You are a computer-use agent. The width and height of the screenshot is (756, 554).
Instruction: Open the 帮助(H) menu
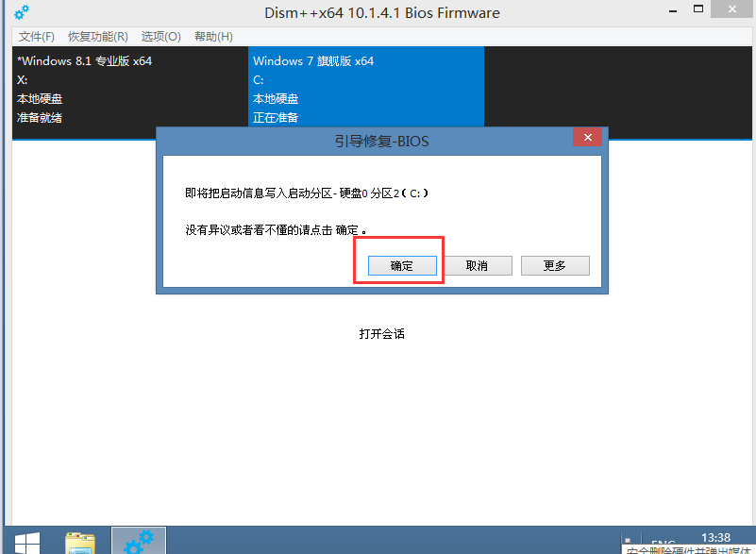(x=213, y=37)
